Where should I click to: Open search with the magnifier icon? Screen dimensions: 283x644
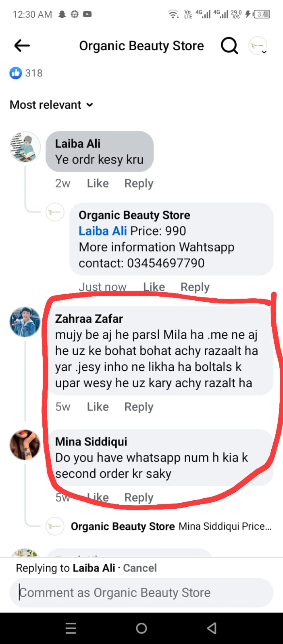pyautogui.click(x=229, y=46)
